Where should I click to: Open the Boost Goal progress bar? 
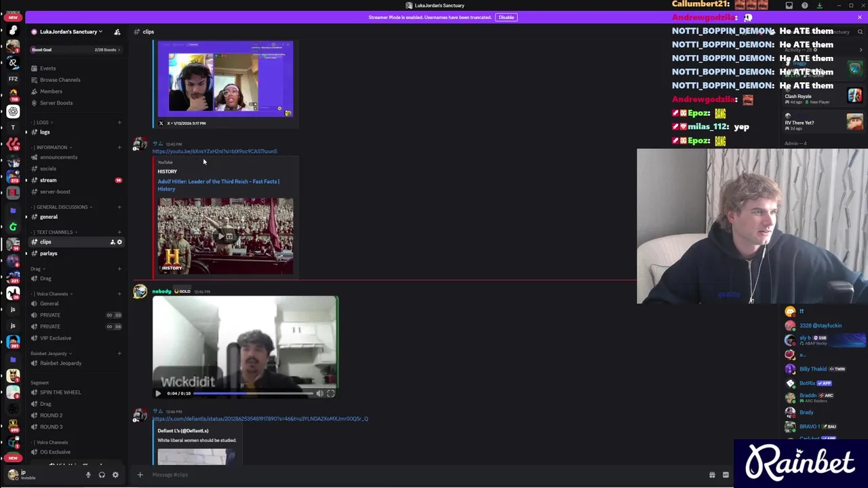click(x=75, y=49)
